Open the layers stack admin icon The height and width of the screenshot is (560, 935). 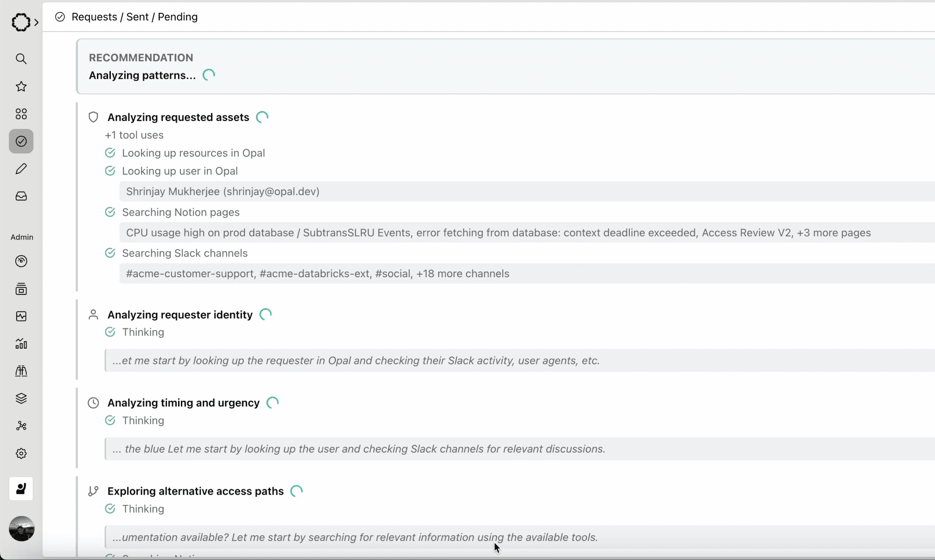click(x=21, y=399)
